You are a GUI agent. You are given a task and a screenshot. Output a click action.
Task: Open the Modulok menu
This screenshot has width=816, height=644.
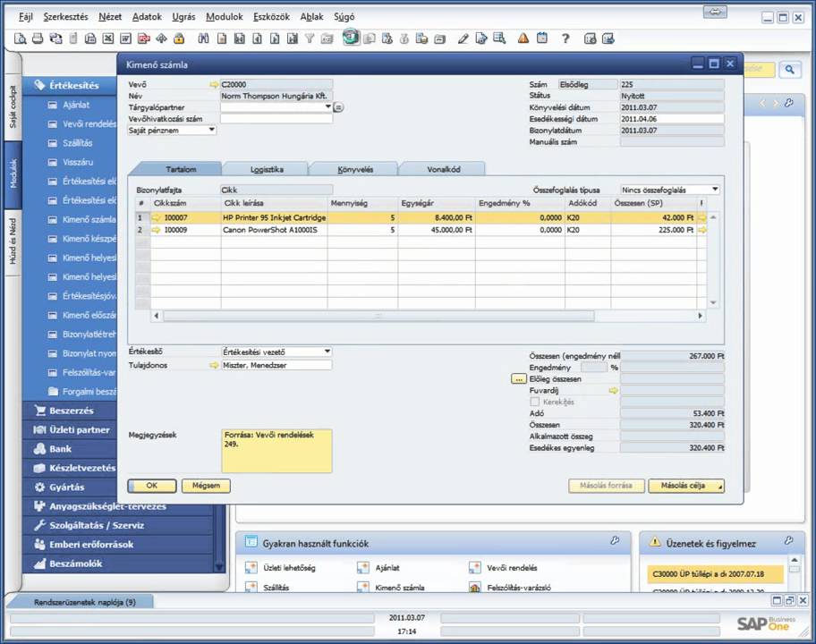224,16
